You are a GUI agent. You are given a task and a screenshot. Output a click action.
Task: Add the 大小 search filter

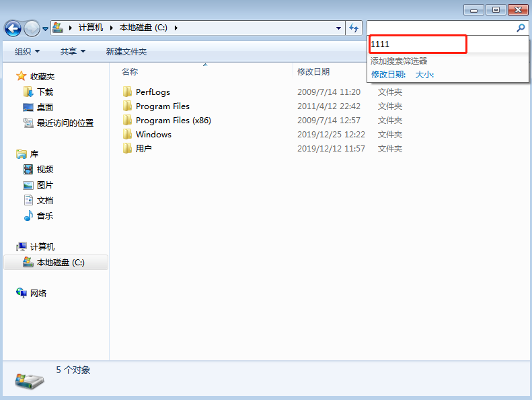(424, 74)
